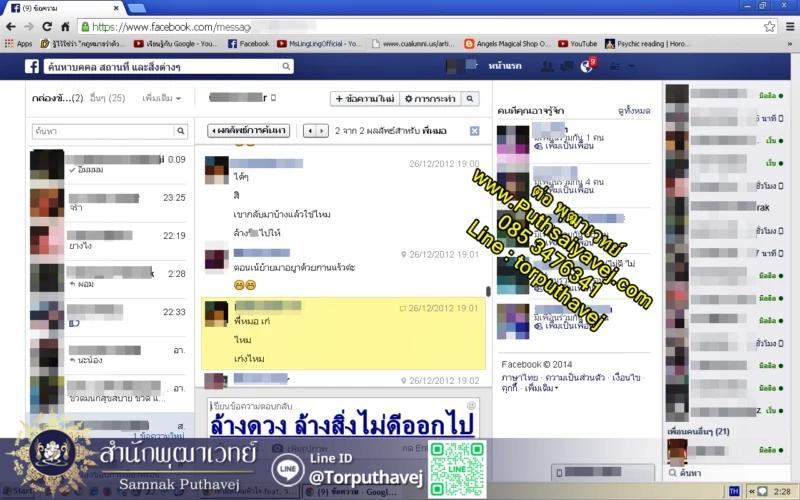Click the Facebook logo in blue bar

point(32,66)
